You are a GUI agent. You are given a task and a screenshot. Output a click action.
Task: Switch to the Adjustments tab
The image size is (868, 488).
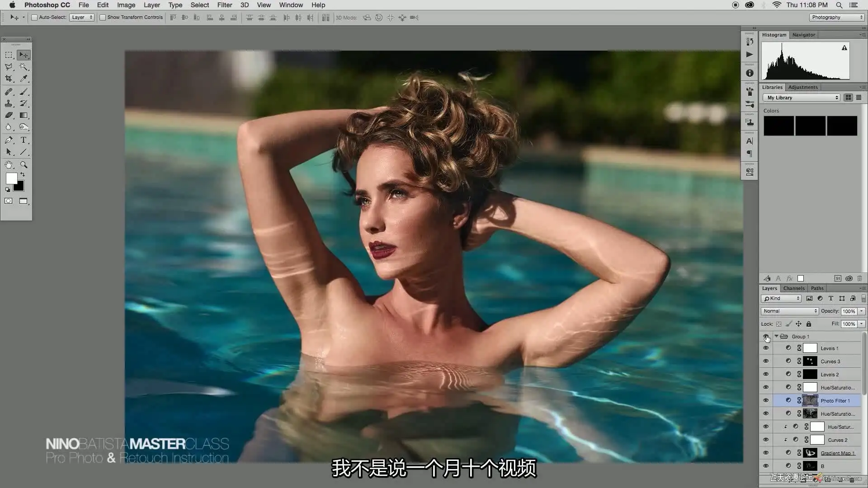point(803,87)
